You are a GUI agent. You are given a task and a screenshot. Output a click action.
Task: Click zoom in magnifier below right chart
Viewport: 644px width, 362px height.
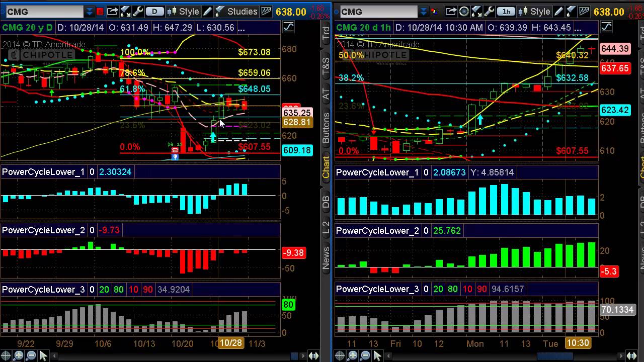(353, 356)
